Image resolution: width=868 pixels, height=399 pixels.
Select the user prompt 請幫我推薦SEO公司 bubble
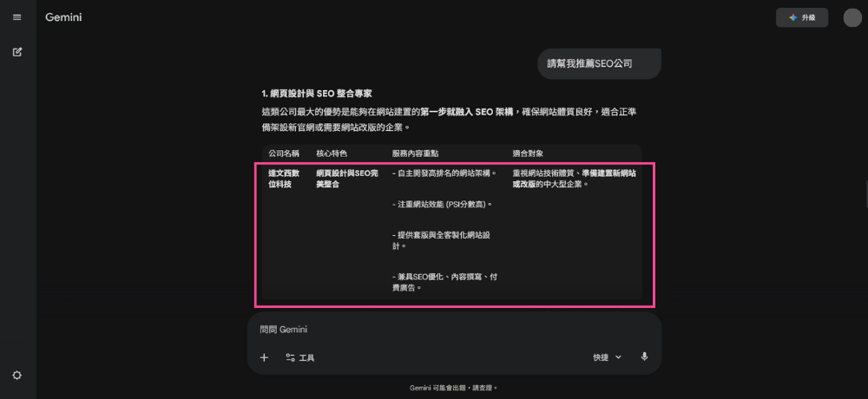pyautogui.click(x=589, y=63)
